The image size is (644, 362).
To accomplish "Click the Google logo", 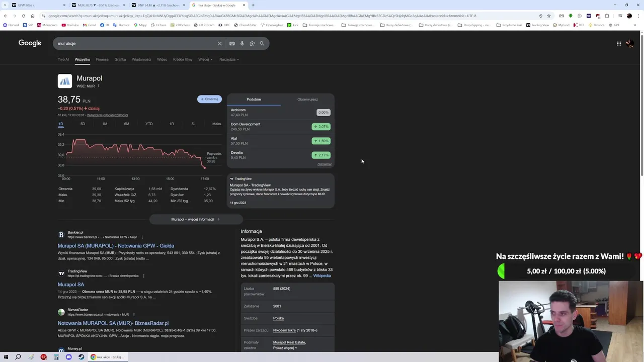I will coord(30,43).
